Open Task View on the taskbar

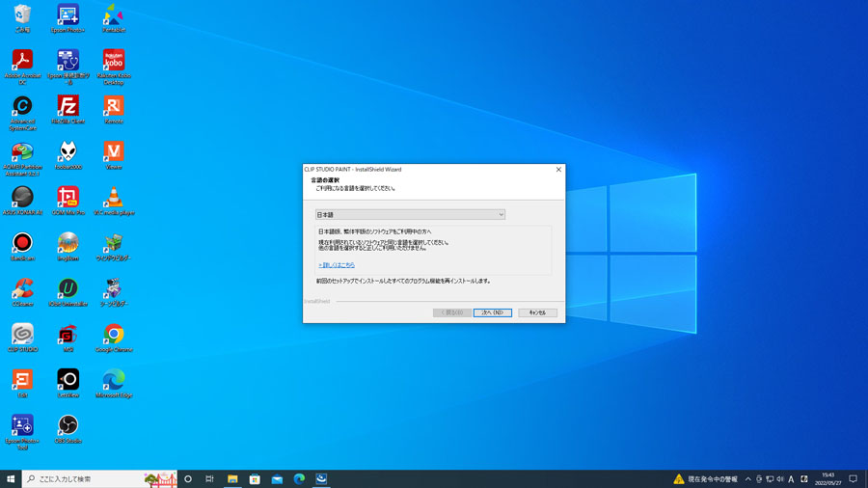click(x=210, y=479)
